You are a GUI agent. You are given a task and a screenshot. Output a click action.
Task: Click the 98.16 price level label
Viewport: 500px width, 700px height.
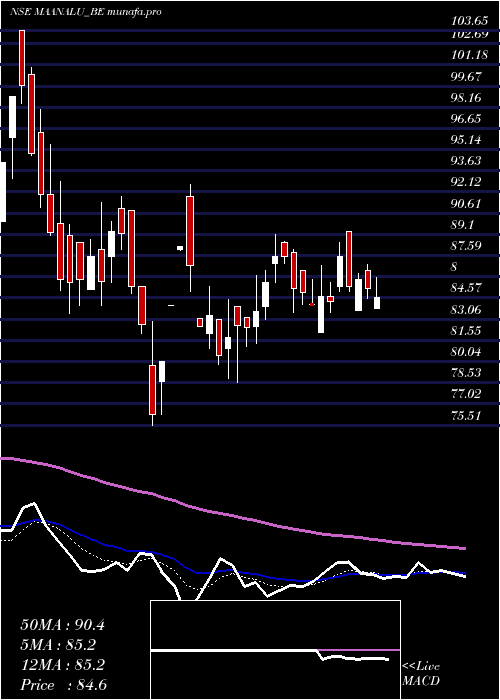click(x=466, y=98)
